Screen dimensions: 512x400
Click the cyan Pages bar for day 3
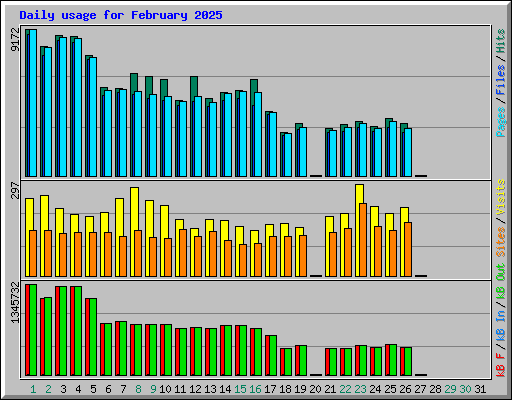point(63,107)
